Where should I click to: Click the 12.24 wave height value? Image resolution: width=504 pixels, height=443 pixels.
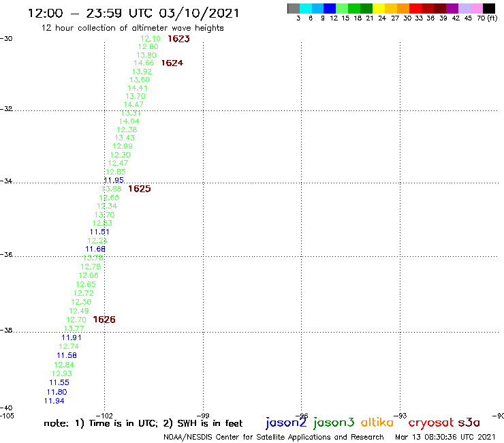click(97, 241)
